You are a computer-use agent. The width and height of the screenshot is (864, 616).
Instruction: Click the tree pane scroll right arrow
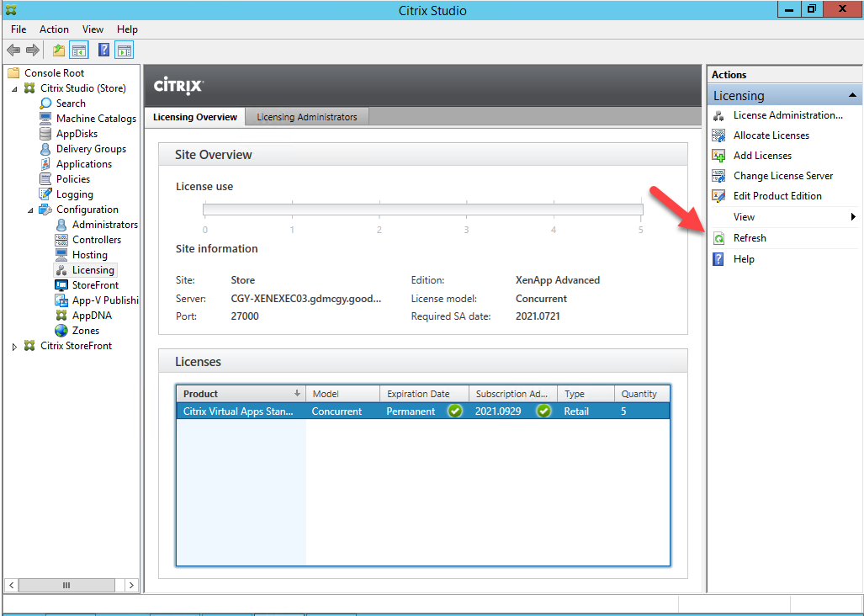(x=131, y=585)
